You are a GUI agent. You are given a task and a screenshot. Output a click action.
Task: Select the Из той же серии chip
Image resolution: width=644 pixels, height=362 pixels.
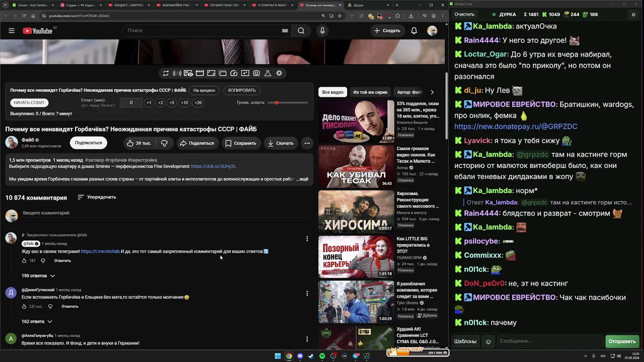[x=370, y=92]
